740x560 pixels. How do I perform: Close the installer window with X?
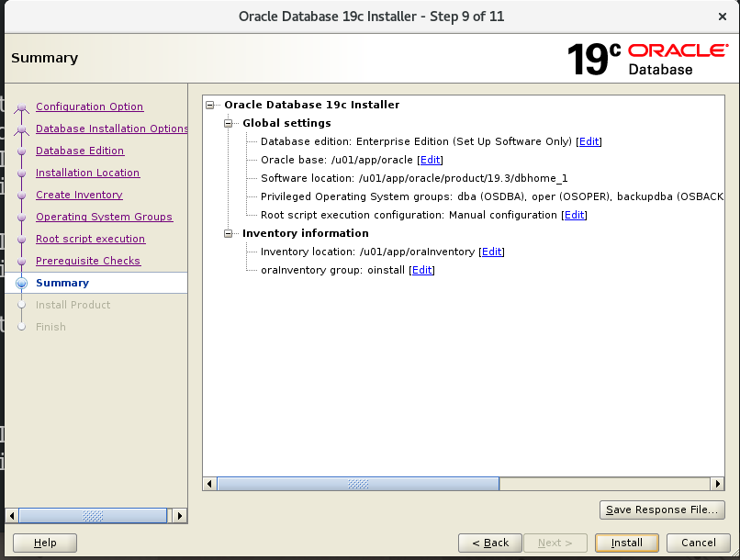coord(722,17)
